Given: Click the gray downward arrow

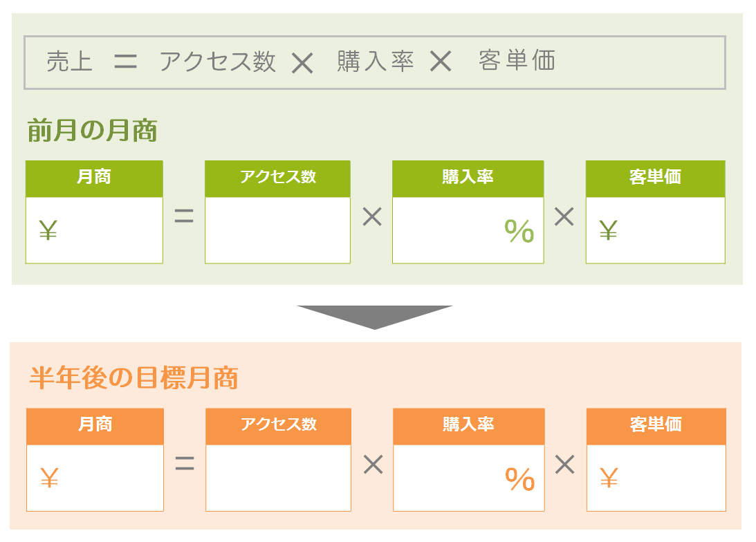Looking at the screenshot, I should [375, 317].
